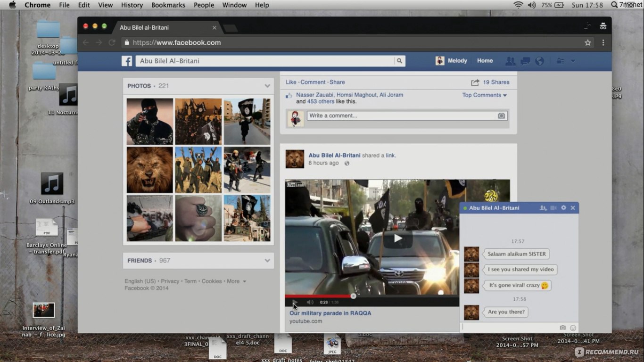This screenshot has height=362, width=644.
Task: Click the Facebook search input field
Action: tap(265, 61)
